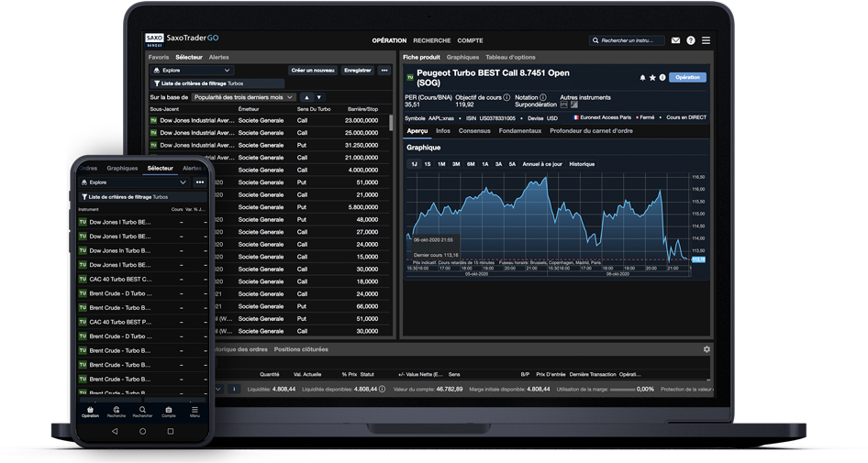Click the Saxo Banque logo
Image resolution: width=868 pixels, height=463 pixels.
tap(154, 39)
